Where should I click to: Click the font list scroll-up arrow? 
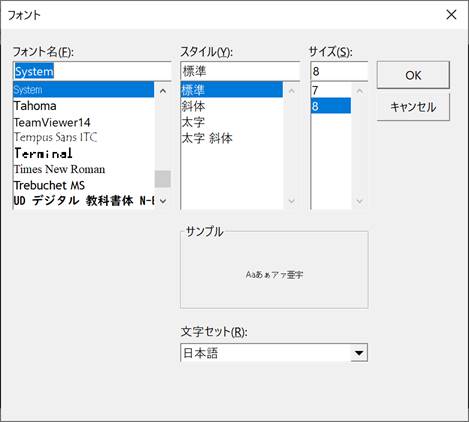pos(163,91)
